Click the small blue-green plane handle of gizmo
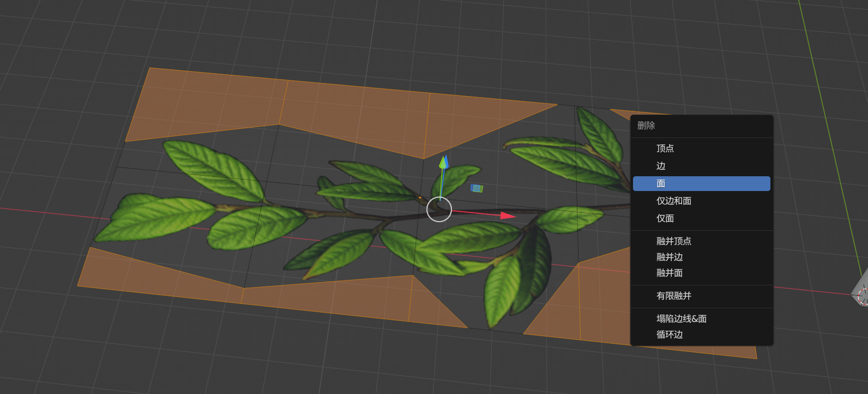Screen dimensions: 868x394 [x=477, y=188]
